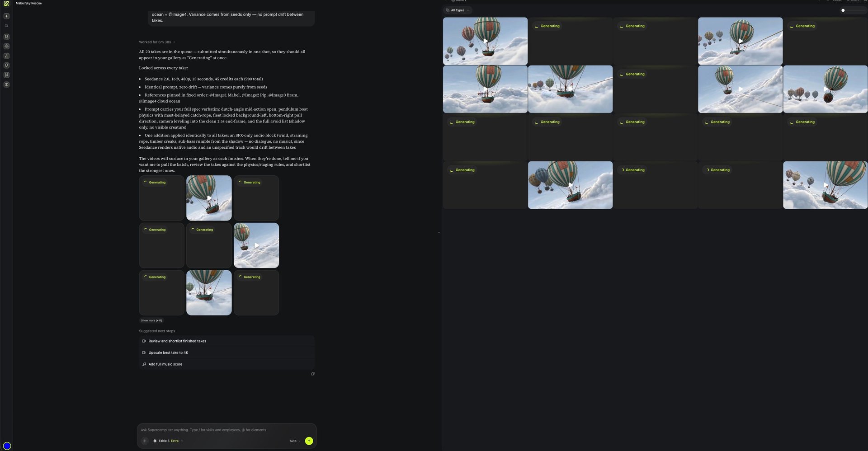The width and height of the screenshot is (868, 451).
Task: Open the fifth gallery thumbnail in the second row
Action: [x=825, y=89]
